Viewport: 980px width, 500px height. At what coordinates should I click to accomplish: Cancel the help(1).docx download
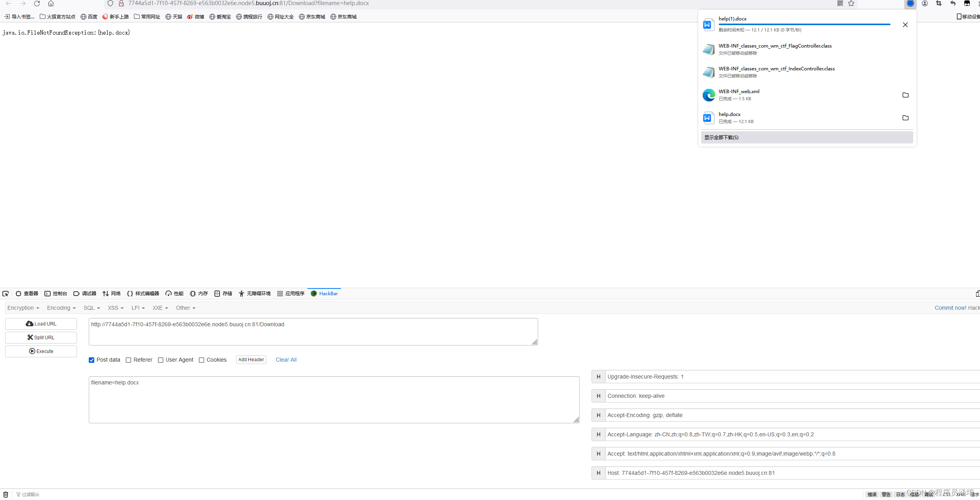pos(905,25)
